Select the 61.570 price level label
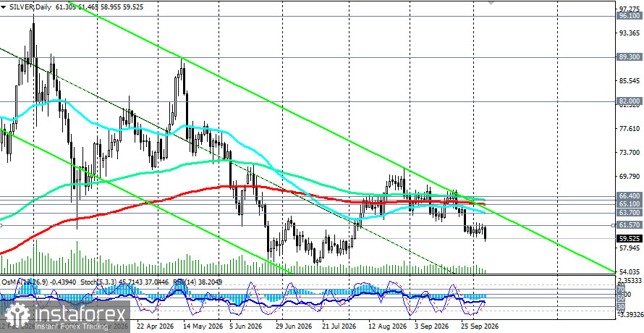This screenshot has width=644, height=333. point(630,225)
